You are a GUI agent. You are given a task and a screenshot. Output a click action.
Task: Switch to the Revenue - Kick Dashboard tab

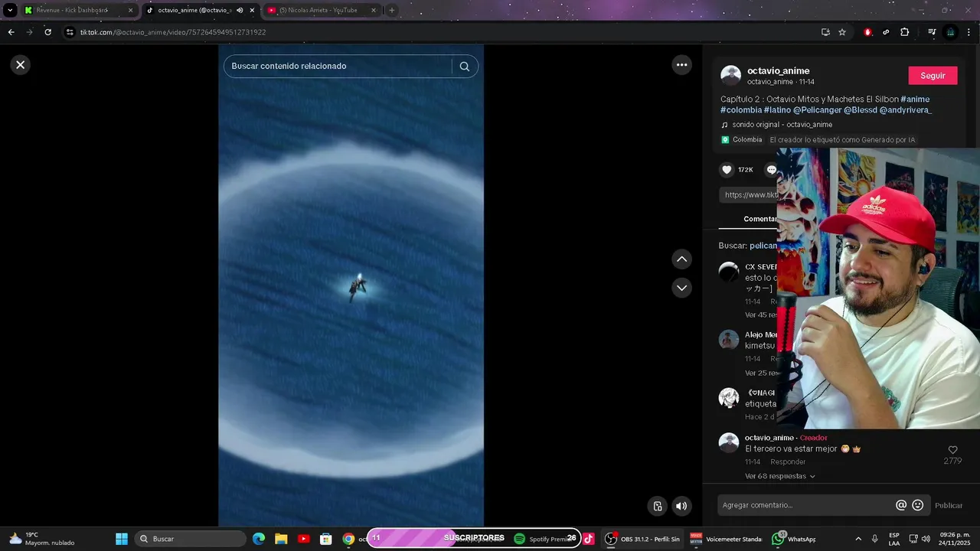pyautogui.click(x=72, y=11)
